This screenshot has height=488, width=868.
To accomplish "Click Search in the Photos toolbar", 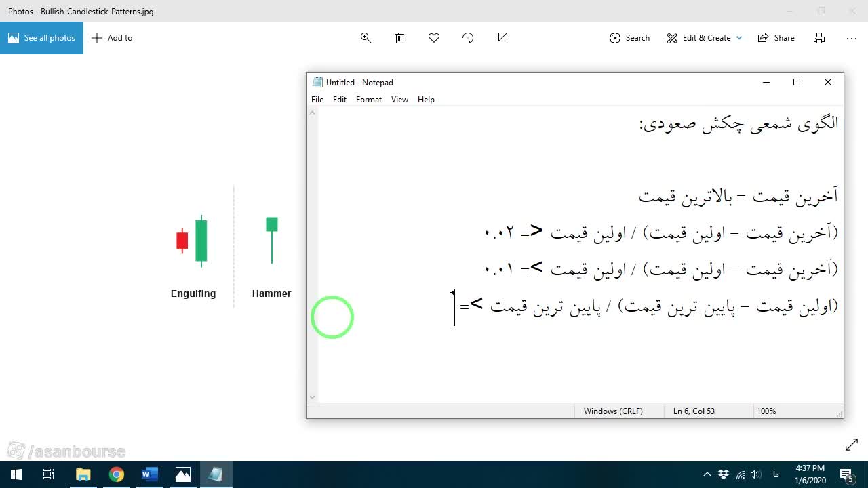I will click(x=630, y=38).
